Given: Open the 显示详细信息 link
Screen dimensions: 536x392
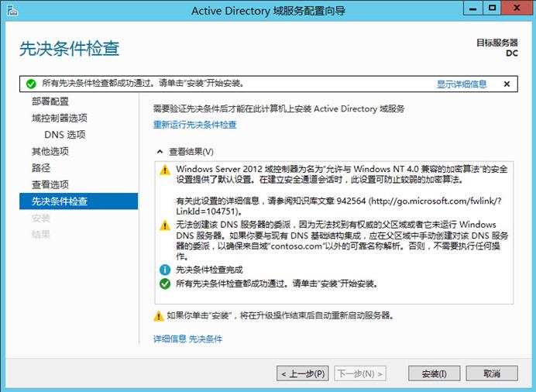Looking at the screenshot, I should tap(462, 84).
